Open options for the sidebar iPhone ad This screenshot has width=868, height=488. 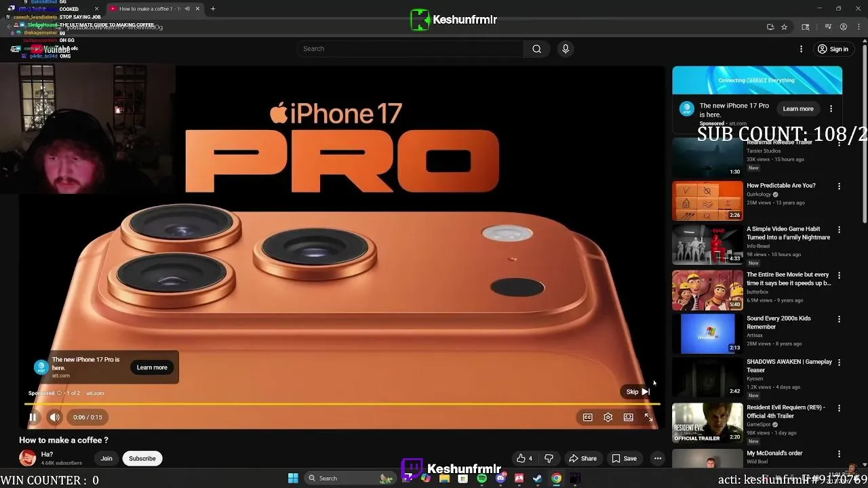831,108
